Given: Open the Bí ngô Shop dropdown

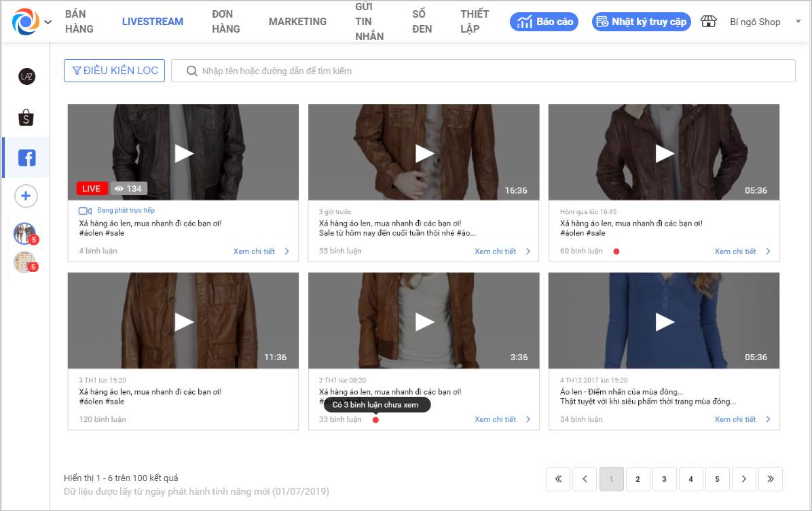Looking at the screenshot, I should (797, 22).
